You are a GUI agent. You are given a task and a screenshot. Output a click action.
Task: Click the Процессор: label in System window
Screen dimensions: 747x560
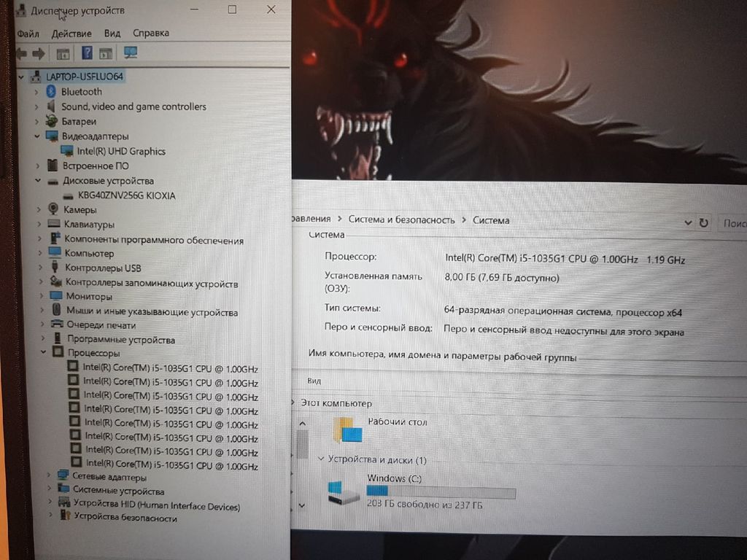[351, 256]
